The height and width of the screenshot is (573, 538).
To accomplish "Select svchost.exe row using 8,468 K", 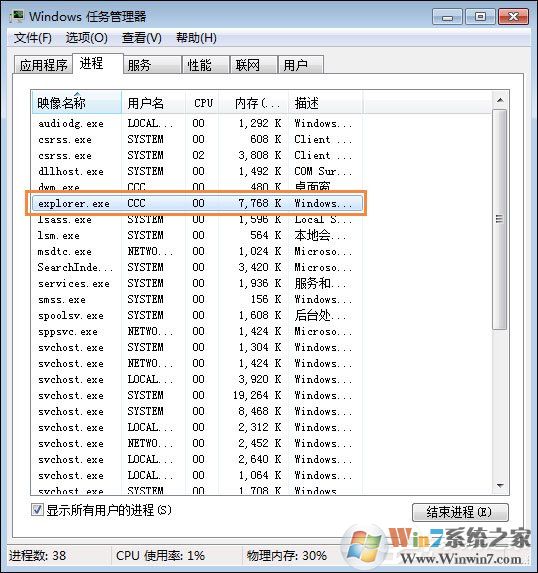I will (197, 412).
